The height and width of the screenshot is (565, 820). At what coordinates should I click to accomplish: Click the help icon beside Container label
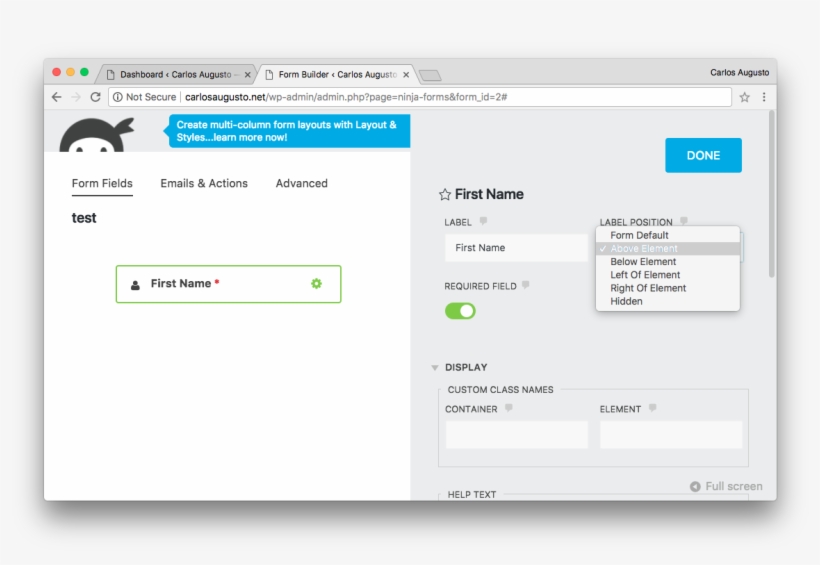[508, 409]
